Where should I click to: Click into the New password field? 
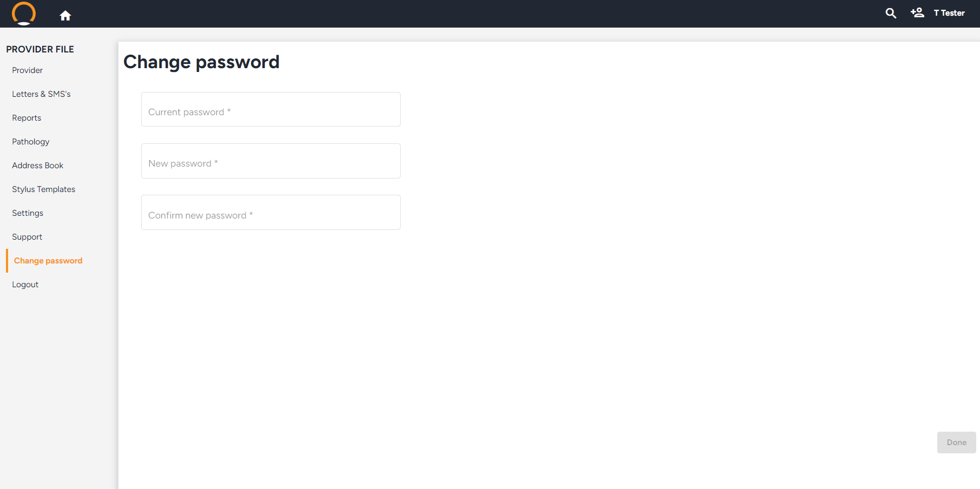coord(271,161)
